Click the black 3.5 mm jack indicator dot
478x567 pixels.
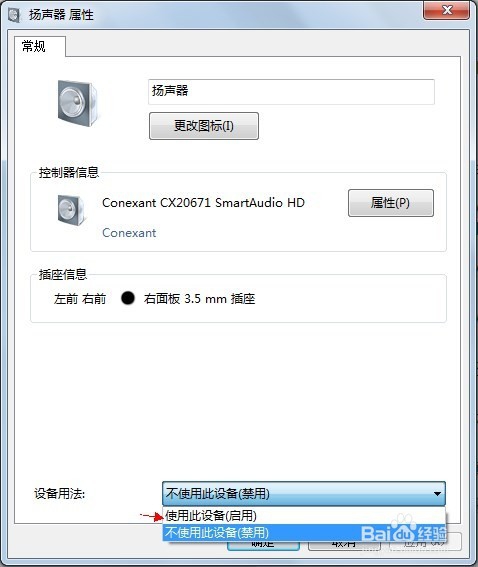pos(128,298)
